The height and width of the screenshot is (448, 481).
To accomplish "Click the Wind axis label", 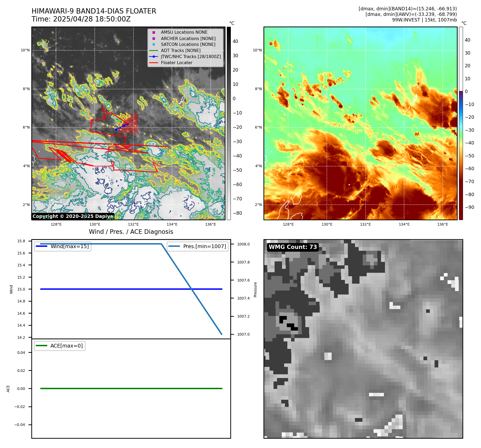I will click(x=11, y=289).
